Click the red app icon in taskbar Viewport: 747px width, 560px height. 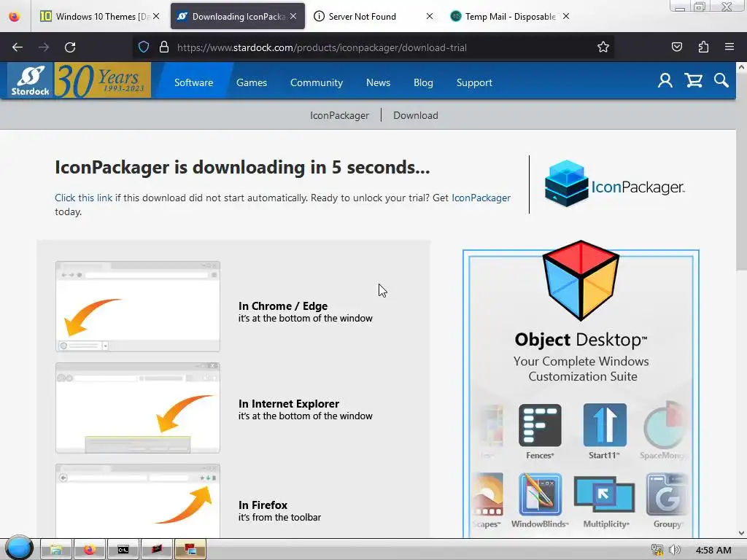157,550
